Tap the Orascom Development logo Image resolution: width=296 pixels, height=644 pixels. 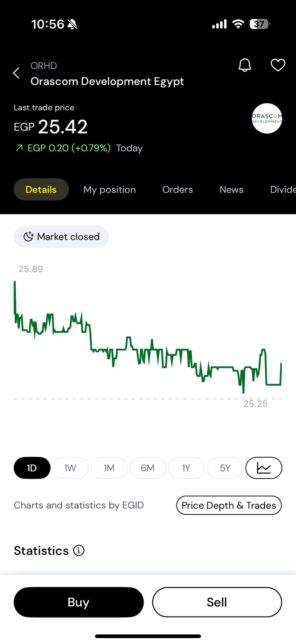267,118
